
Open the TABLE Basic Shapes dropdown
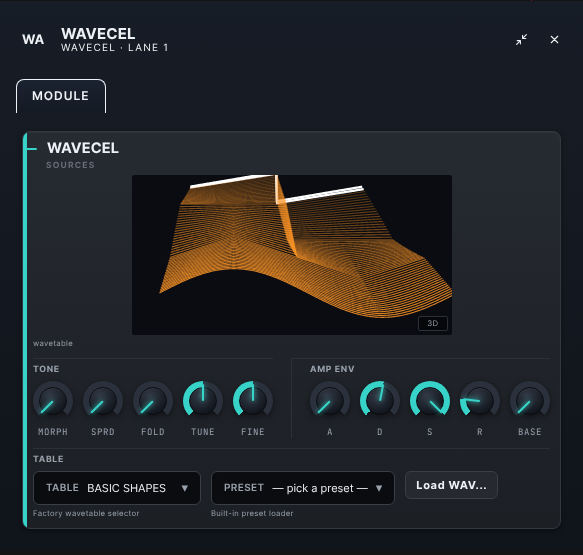[x=117, y=488]
